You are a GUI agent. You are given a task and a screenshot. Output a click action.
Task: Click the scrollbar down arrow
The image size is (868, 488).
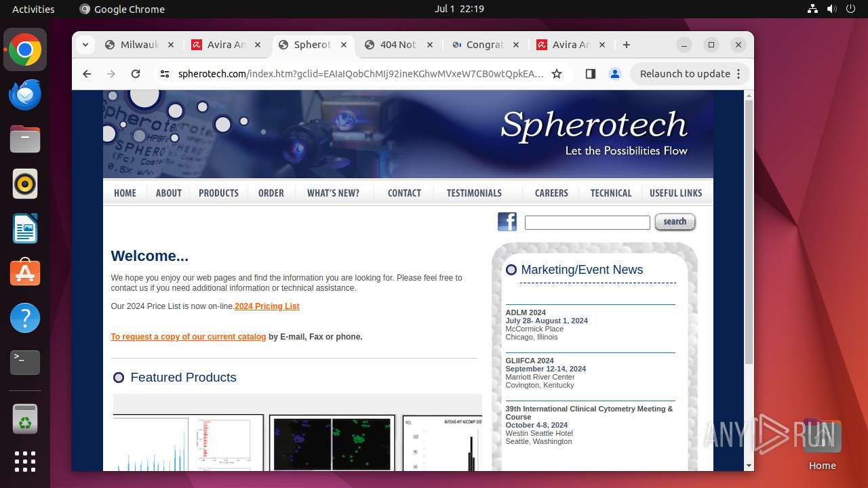point(749,466)
